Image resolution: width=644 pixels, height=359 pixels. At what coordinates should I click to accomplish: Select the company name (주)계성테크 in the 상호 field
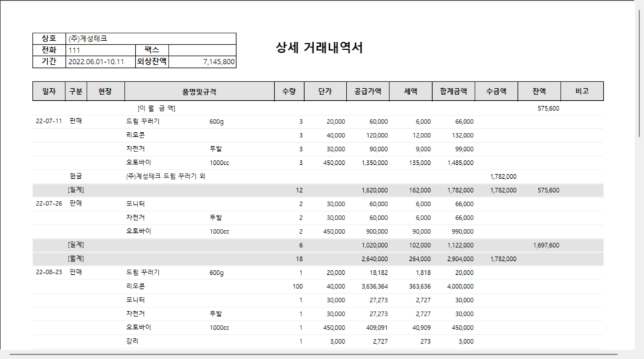[x=87, y=39]
